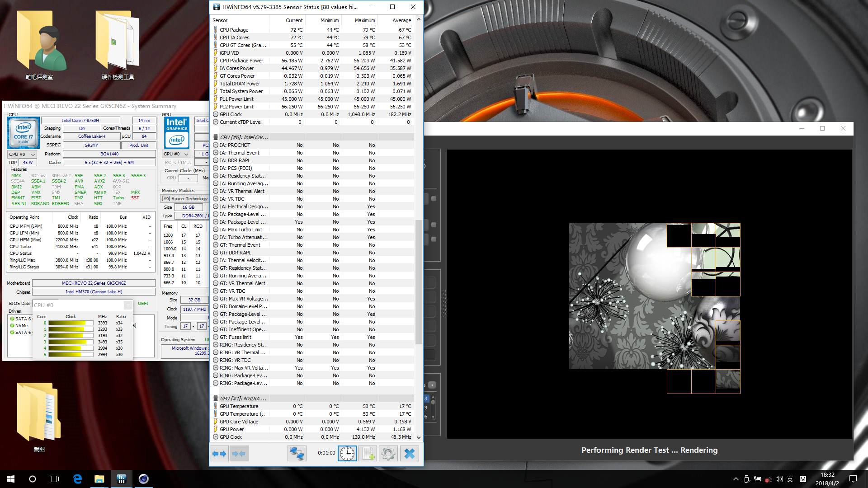This screenshot has height=488, width=868.
Task: Open Cortana search circle on the taskbar
Action: [33, 479]
